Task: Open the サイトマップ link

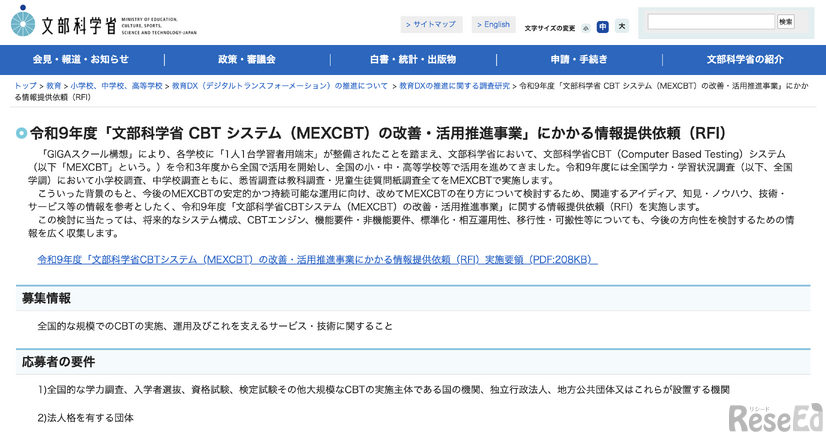Action: 431,24
